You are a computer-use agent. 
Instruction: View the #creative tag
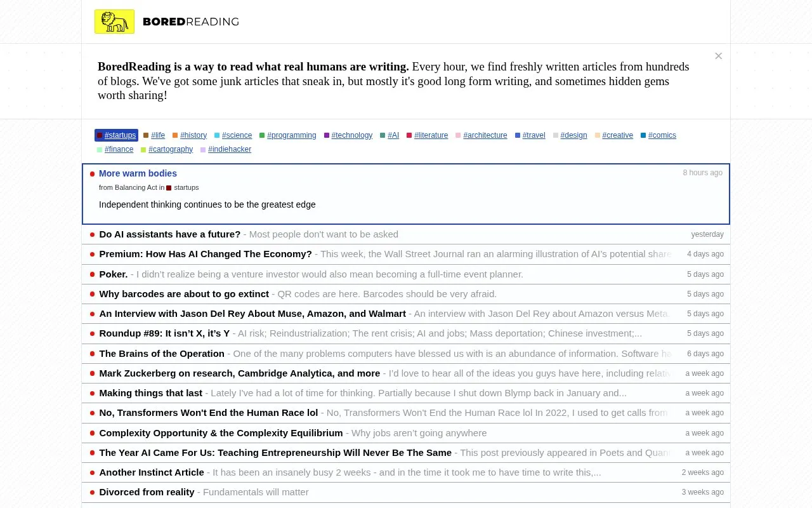coord(613,135)
